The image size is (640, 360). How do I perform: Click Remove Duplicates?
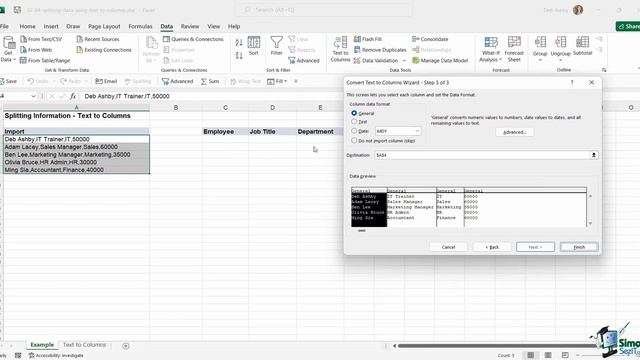click(380, 50)
